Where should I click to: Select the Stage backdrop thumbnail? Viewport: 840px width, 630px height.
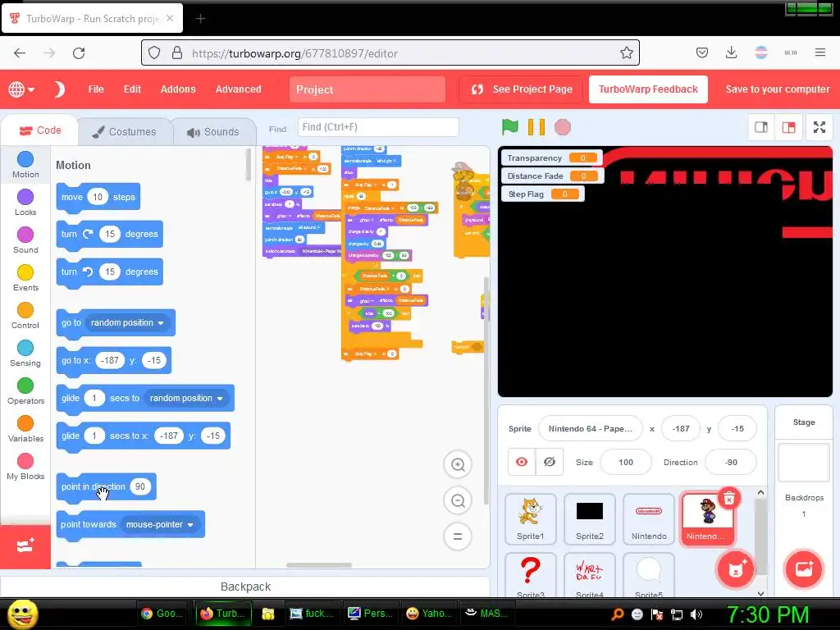click(x=804, y=463)
